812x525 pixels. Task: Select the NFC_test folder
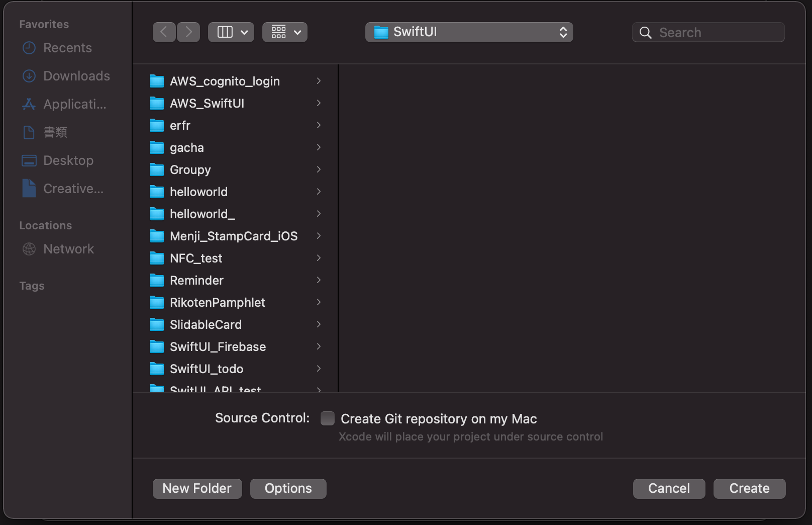pyautogui.click(x=235, y=258)
